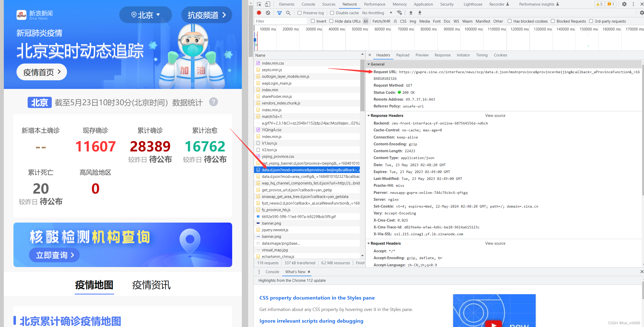This screenshot has width=644, height=327.
Task: Open the Timing tab of the request
Action: [x=482, y=55]
